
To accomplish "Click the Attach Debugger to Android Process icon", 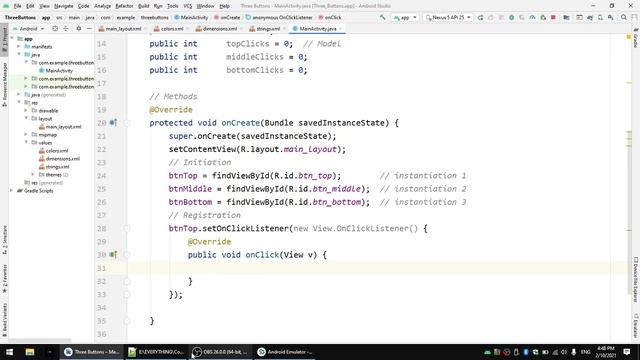I will tap(543, 18).
